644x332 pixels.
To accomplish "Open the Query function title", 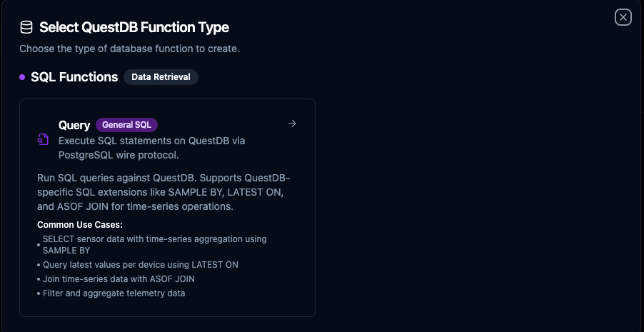I will [74, 125].
